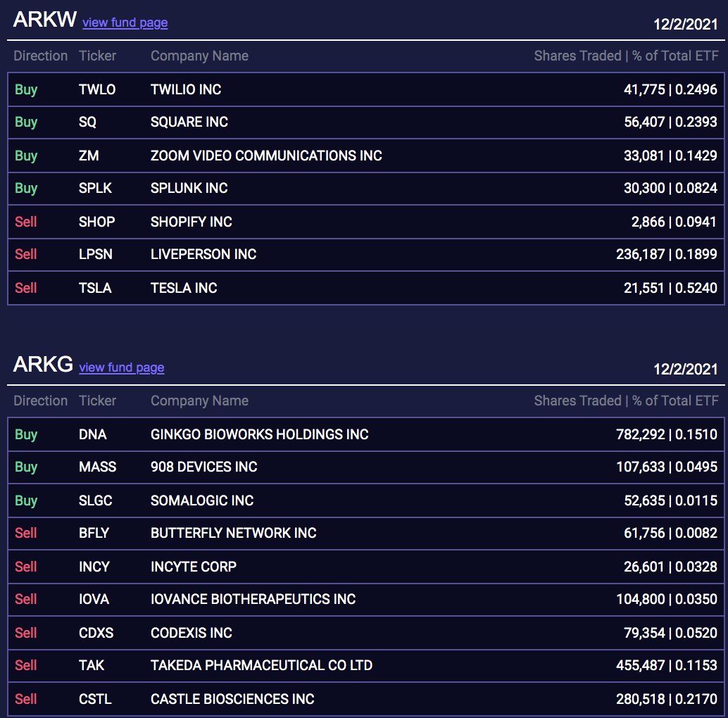Select the DNA ticker cell
This screenshot has width=728, height=718.
click(x=92, y=434)
